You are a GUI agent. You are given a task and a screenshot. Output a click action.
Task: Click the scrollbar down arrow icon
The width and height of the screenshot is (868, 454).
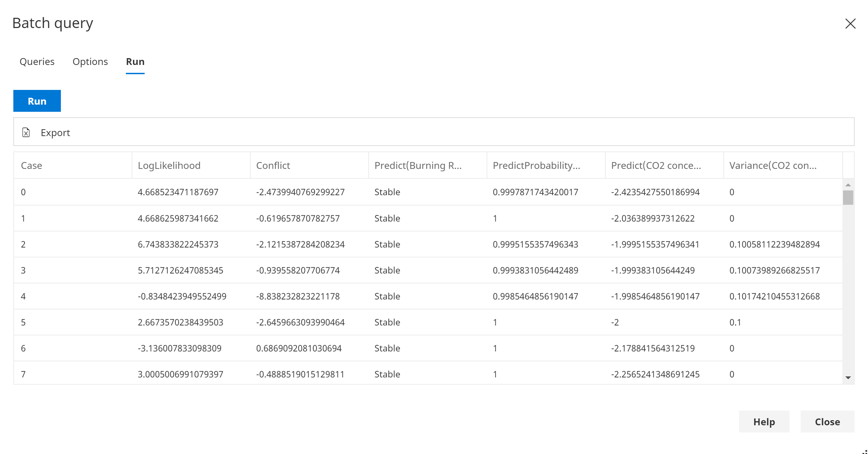[848, 377]
